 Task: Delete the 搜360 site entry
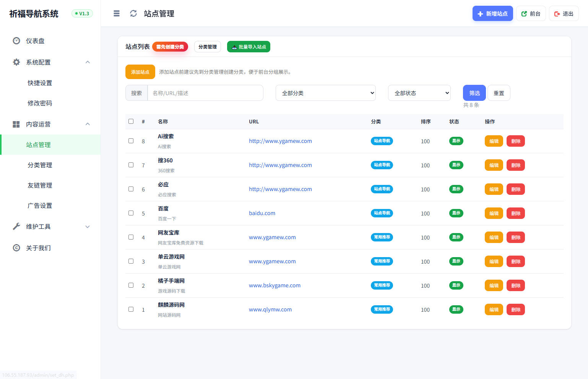click(516, 165)
